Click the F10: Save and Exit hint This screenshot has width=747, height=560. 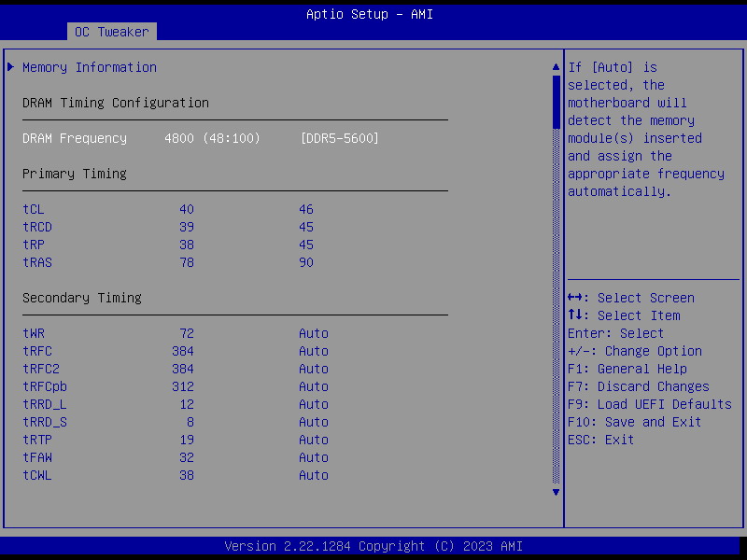[635, 422]
